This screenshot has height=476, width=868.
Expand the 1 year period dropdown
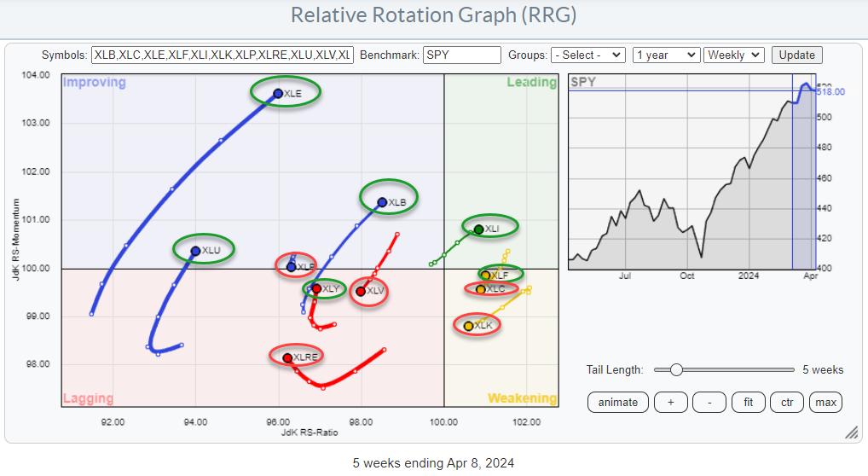(x=666, y=55)
